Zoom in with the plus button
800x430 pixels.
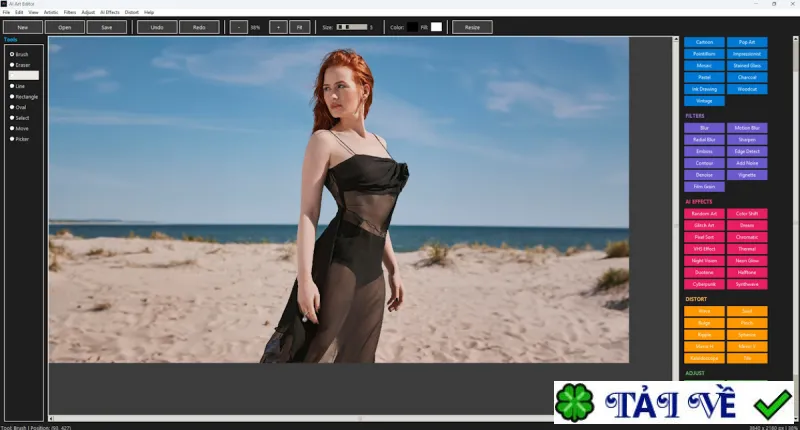[278, 27]
